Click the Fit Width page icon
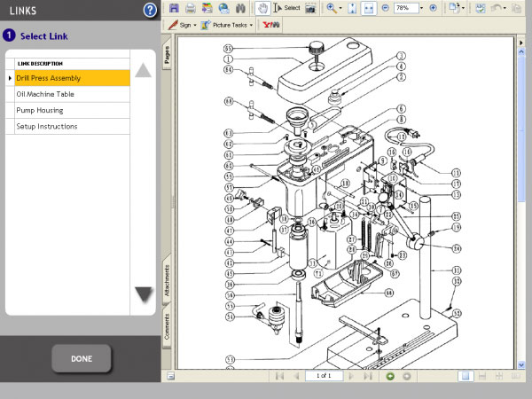The height and width of the screenshot is (399, 532). coord(367,8)
